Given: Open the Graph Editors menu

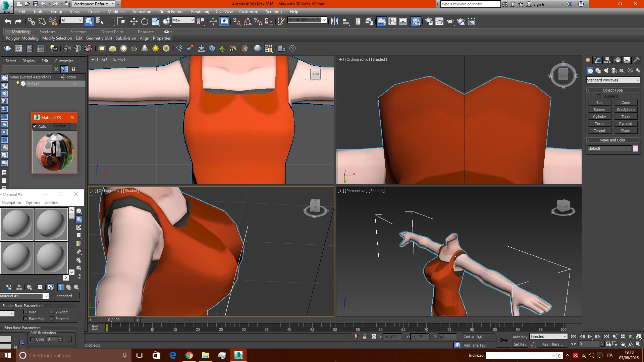Looking at the screenshot, I should coord(171,12).
